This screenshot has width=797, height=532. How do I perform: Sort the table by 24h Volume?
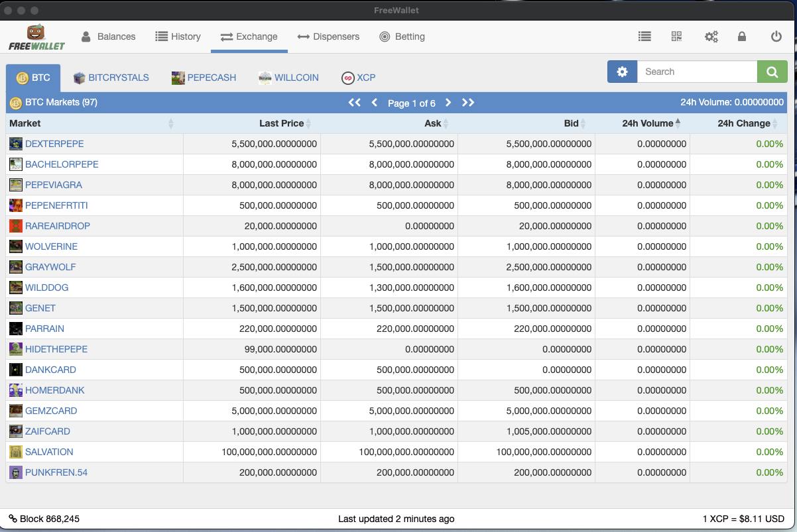643,123
